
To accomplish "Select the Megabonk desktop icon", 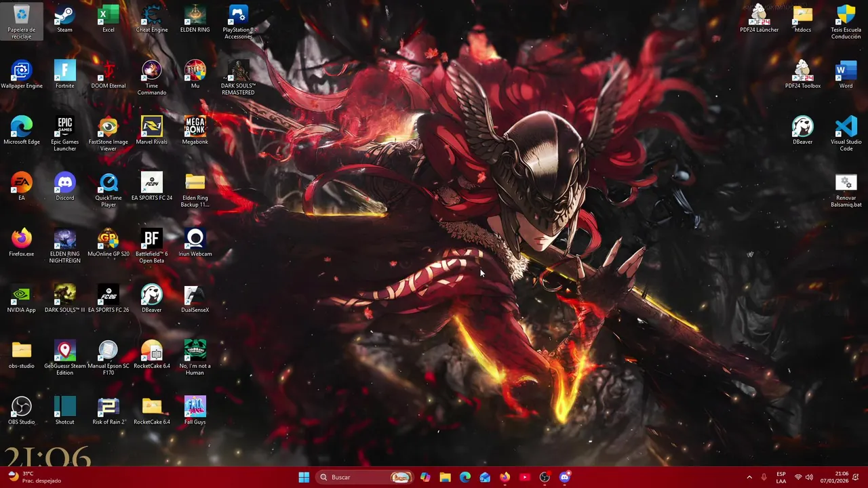I will [195, 131].
